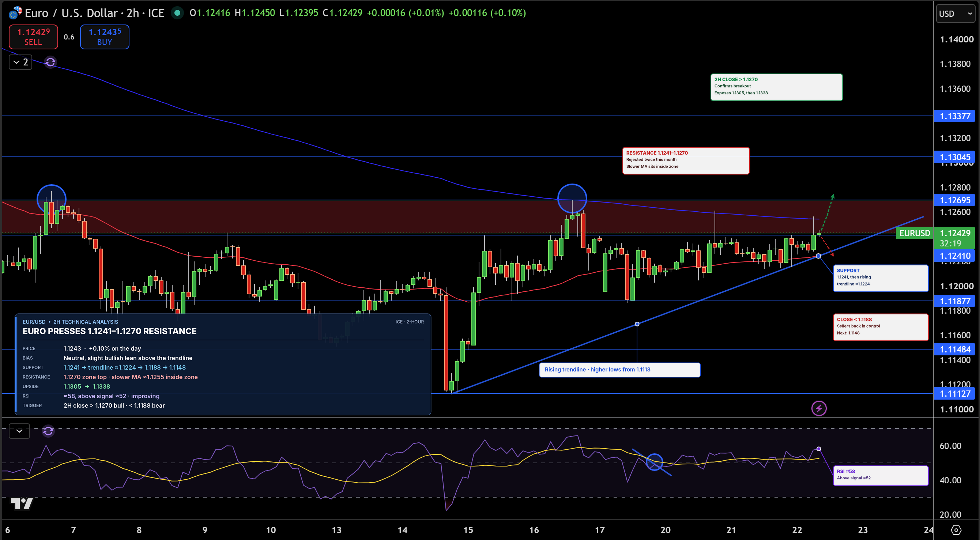980x540 pixels.
Task: Click the blue BUY 1.12435 button
Action: 105,37
